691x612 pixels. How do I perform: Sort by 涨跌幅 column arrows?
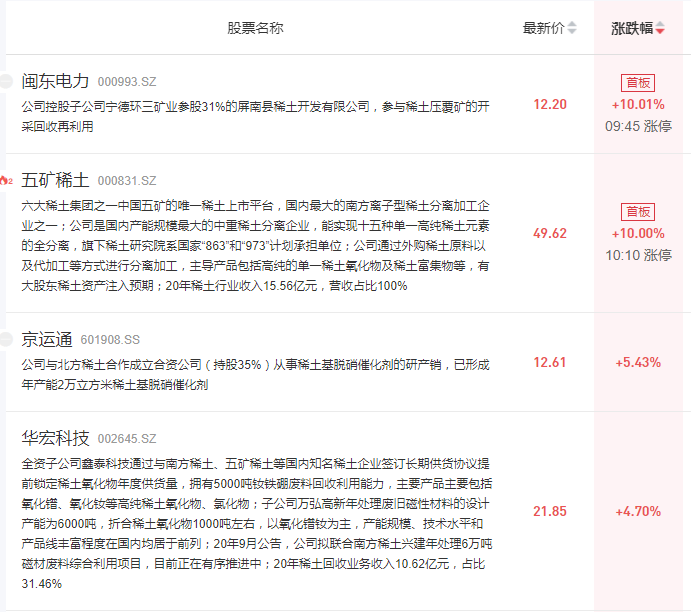click(660, 28)
